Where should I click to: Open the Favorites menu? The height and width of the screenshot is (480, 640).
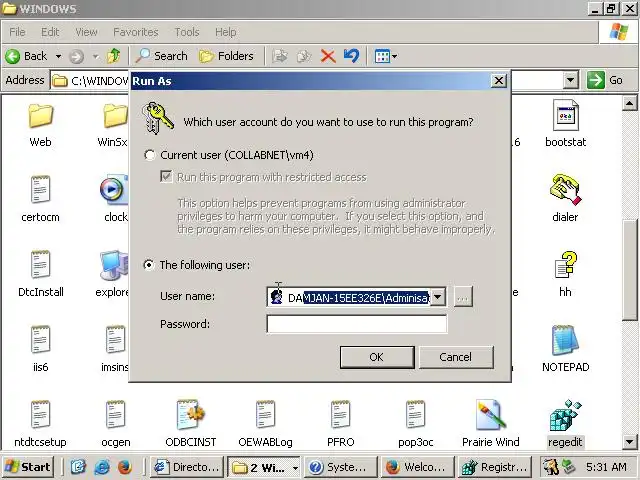tap(136, 32)
